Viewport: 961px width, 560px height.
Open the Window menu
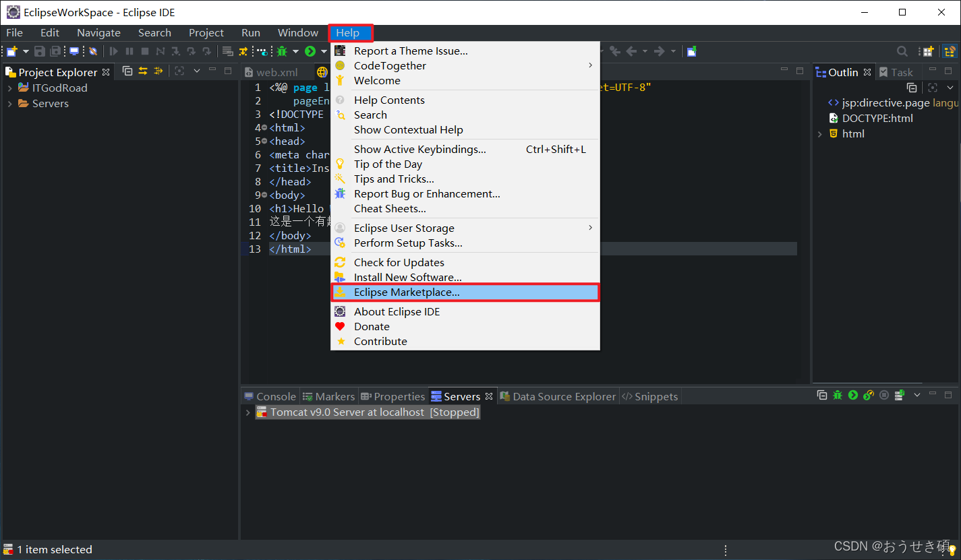(x=298, y=33)
